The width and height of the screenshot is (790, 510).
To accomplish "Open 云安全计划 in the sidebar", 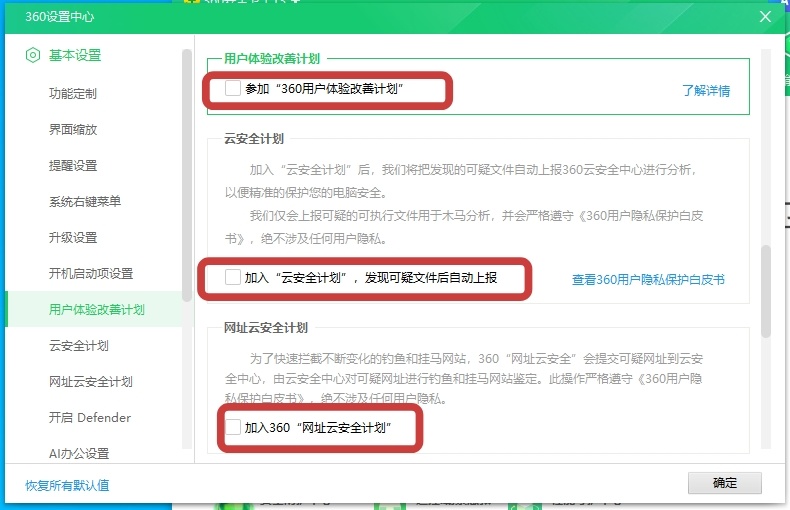I will click(x=79, y=346).
